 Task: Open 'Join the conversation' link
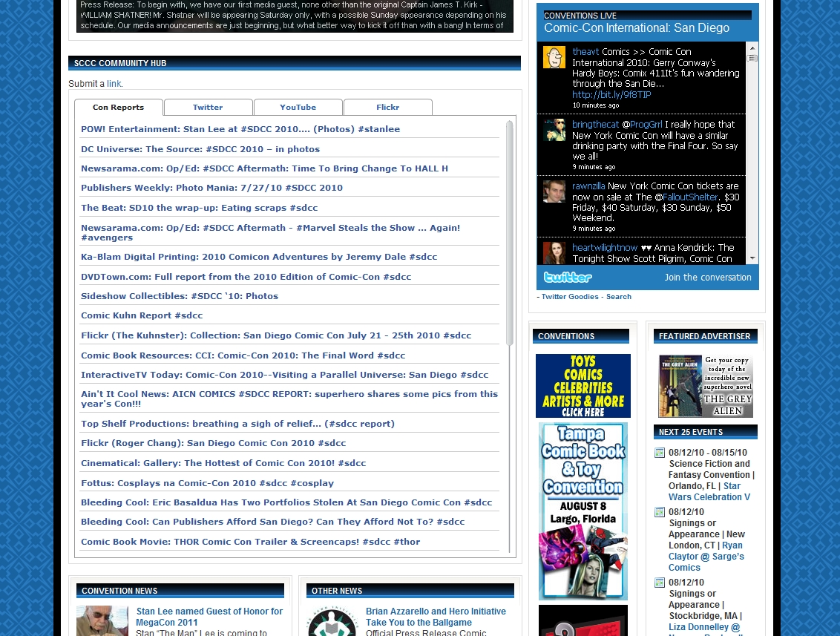click(707, 278)
